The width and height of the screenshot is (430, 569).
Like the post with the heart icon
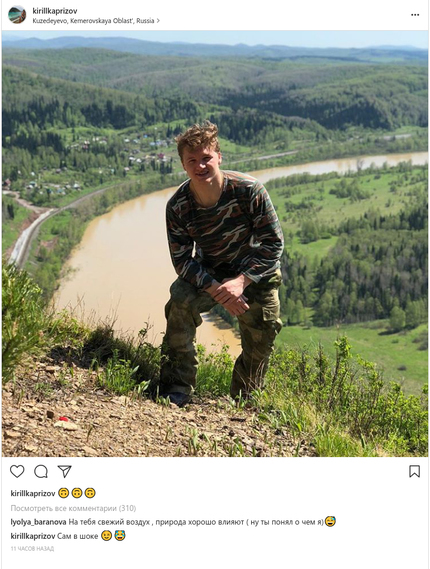[x=17, y=471]
